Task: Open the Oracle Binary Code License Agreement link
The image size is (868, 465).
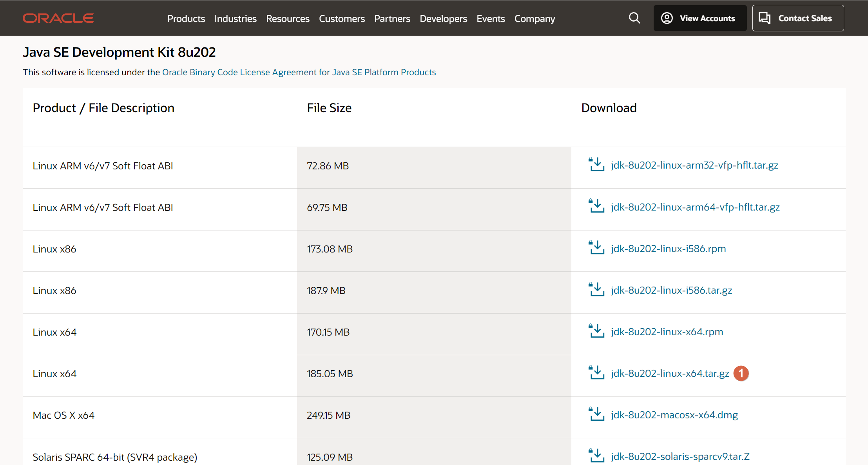Action: point(299,72)
